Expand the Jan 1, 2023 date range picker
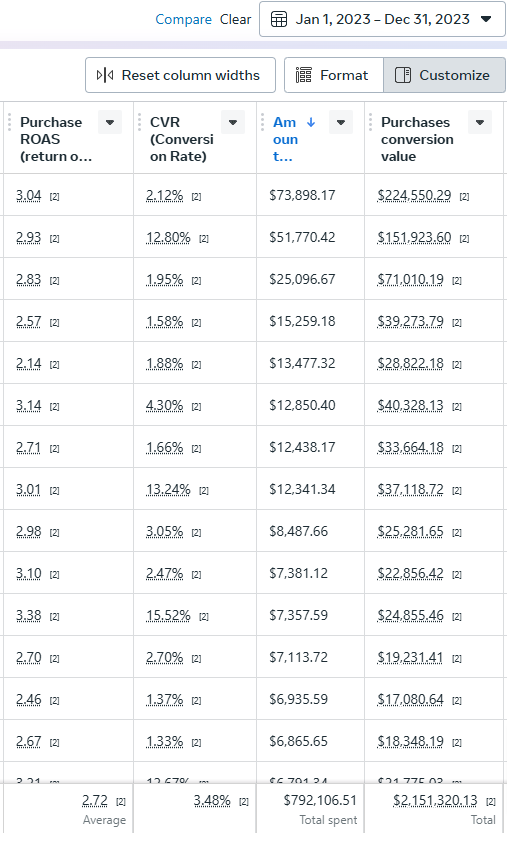The image size is (507, 841). point(383,19)
